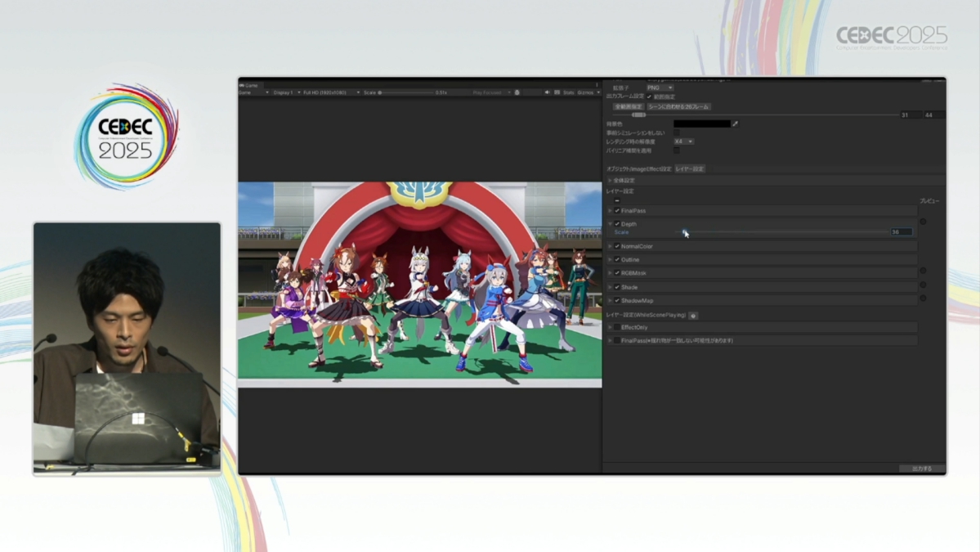This screenshot has width=980, height=552.
Task: Expand the Shade layer foldout
Action: pos(610,287)
